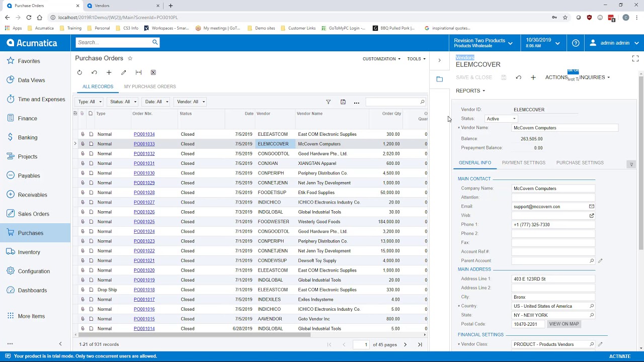Go to the last page of records
This screenshot has height=362, width=644.
[420, 344]
